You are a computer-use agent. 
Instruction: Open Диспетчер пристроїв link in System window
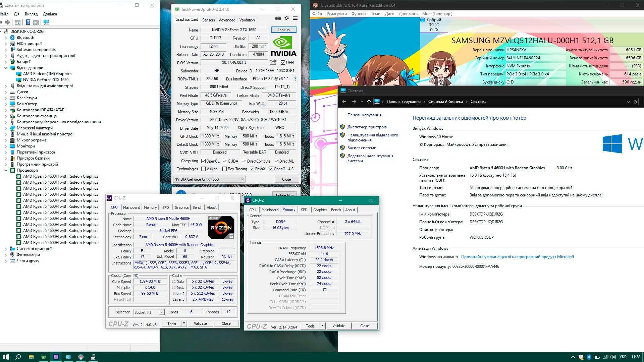coord(367,127)
